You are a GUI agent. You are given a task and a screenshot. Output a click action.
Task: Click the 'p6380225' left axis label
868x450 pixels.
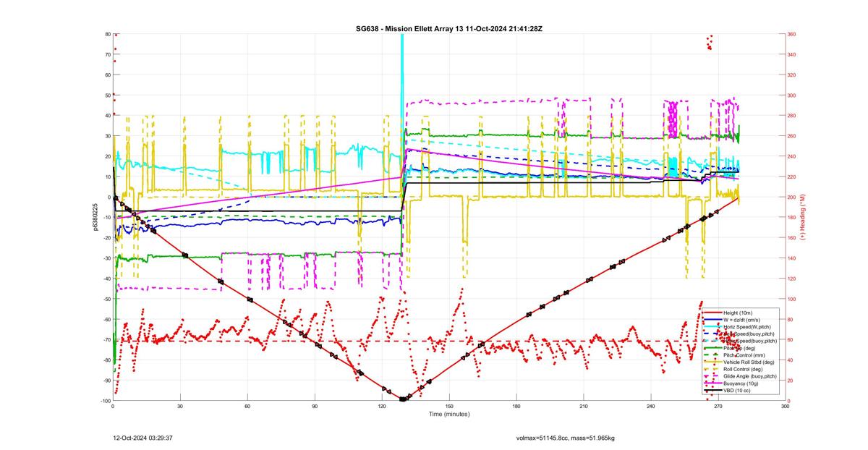coord(95,217)
